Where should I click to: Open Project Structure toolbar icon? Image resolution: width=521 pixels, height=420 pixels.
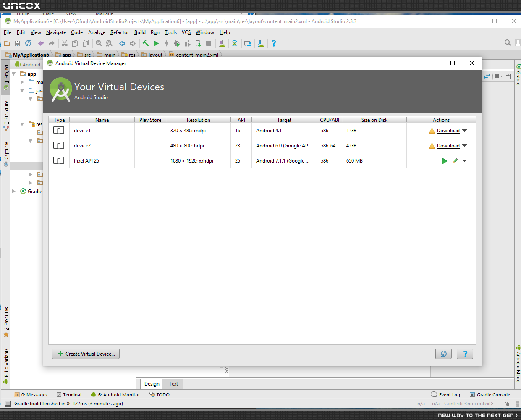(248, 43)
